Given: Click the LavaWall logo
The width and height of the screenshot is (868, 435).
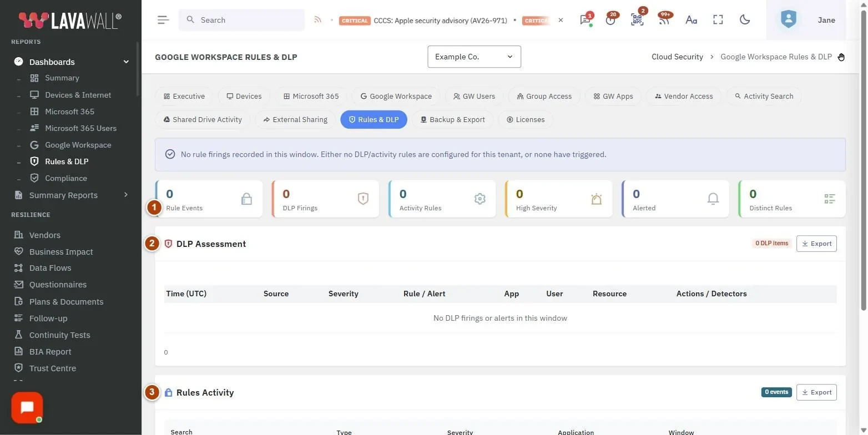Looking at the screenshot, I should click(x=69, y=21).
